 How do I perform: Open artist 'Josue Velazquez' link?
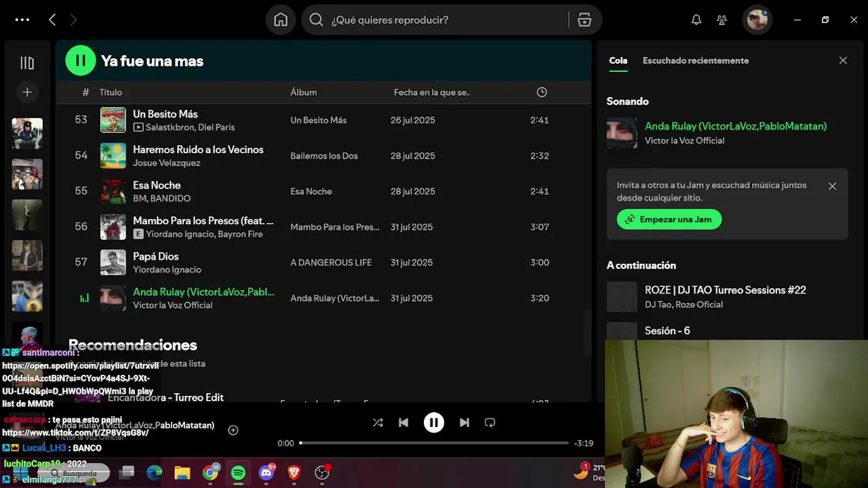pyautogui.click(x=166, y=163)
